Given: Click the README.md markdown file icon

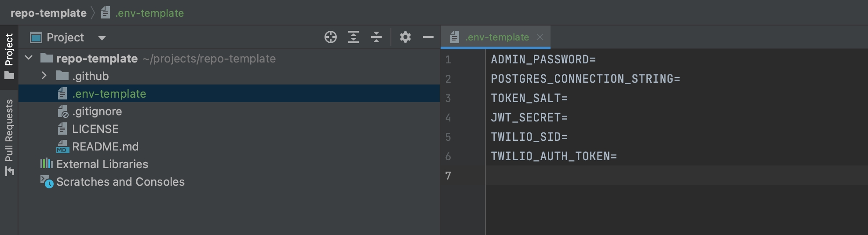Looking at the screenshot, I should point(63,147).
